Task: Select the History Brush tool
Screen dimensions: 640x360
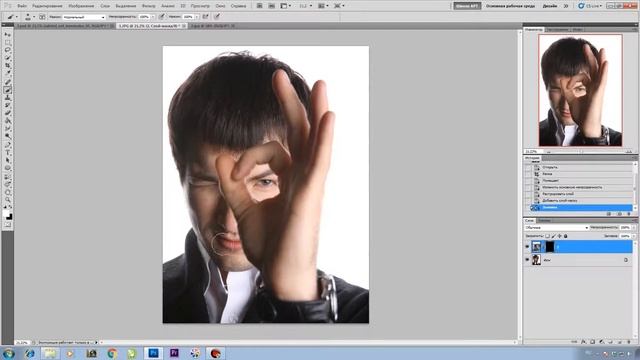Action: coord(7,105)
